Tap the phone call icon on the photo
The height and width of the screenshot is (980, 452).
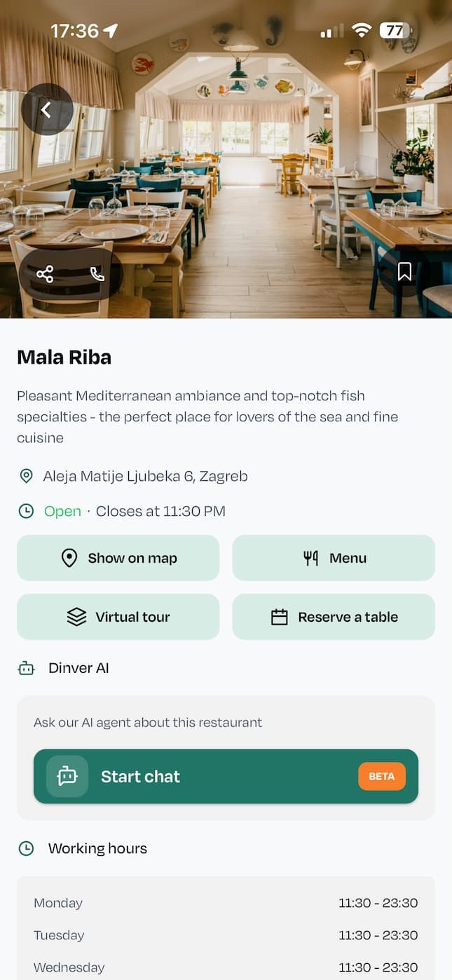pyautogui.click(x=97, y=274)
